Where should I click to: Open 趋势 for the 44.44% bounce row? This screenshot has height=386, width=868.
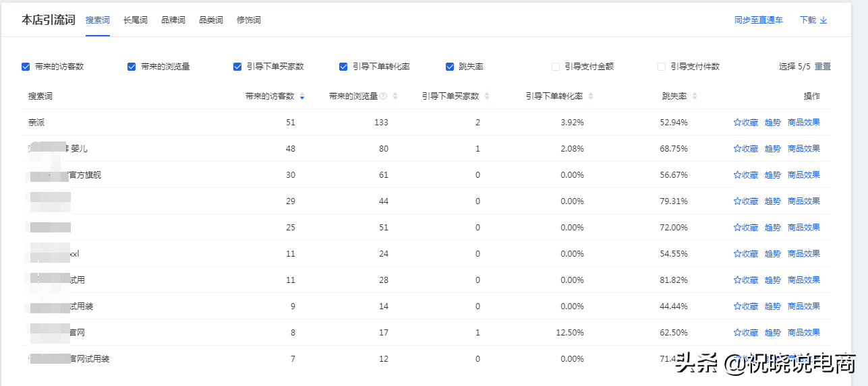pos(773,307)
